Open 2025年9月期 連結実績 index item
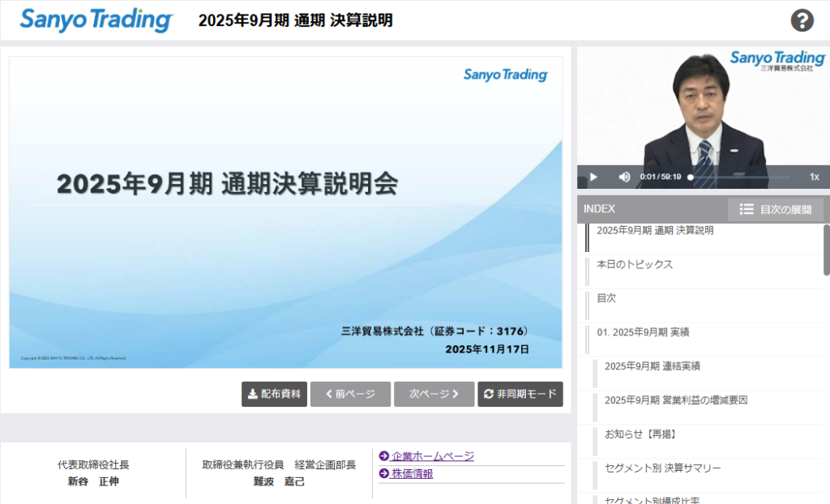 pos(652,366)
